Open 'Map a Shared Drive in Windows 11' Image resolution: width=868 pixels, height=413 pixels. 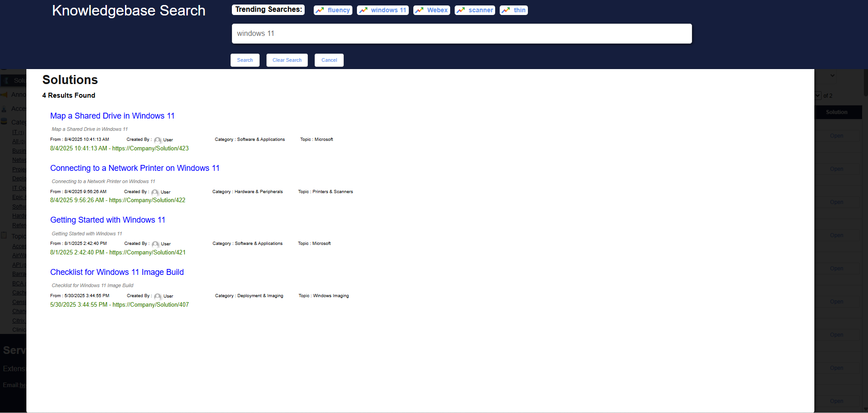(112, 116)
